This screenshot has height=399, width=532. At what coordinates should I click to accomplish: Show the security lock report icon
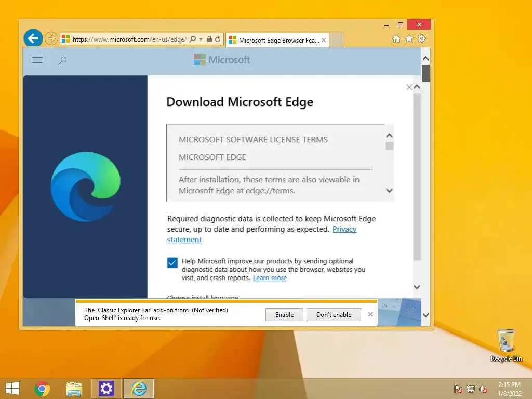click(209, 39)
